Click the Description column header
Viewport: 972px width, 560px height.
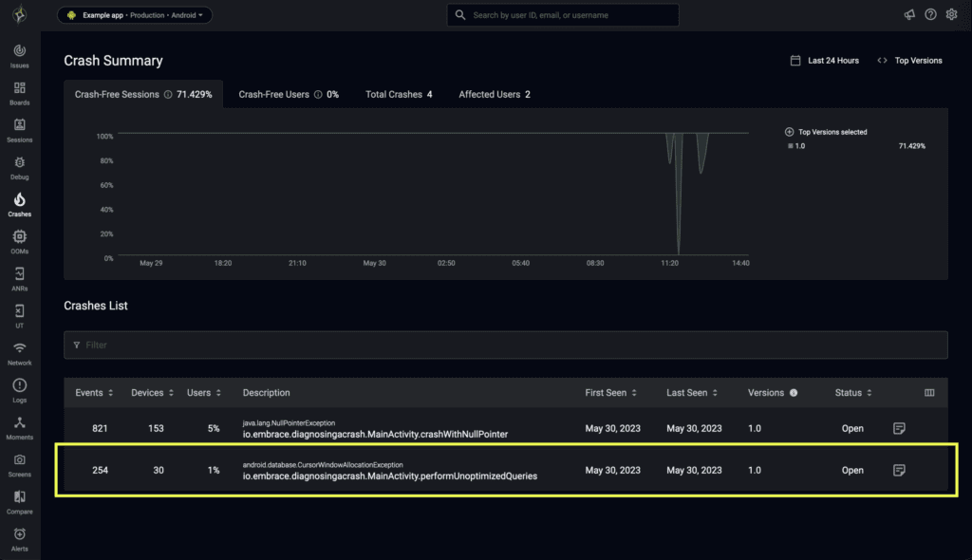tap(266, 393)
